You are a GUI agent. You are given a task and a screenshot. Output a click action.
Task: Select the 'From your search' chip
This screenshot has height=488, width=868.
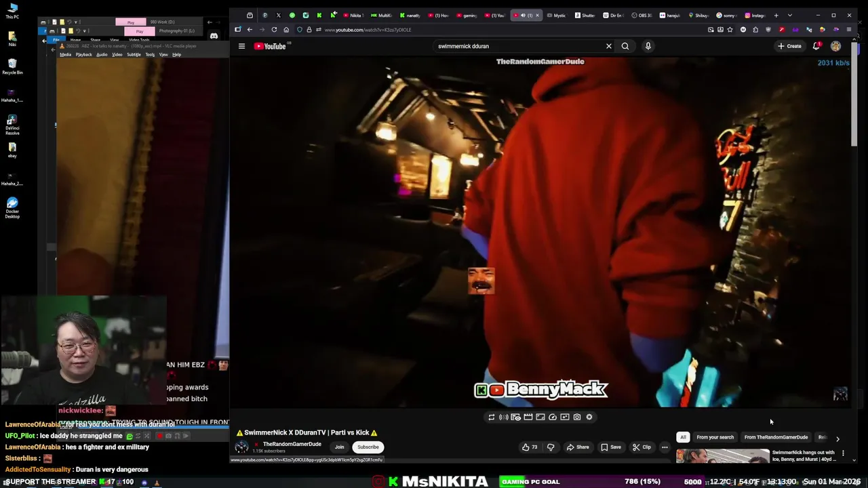click(715, 437)
